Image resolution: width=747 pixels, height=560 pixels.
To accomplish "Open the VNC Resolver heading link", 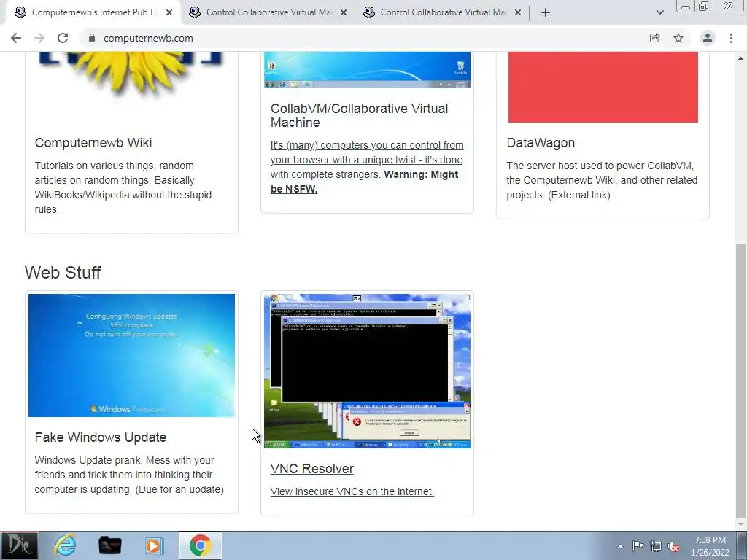I will [x=312, y=469].
